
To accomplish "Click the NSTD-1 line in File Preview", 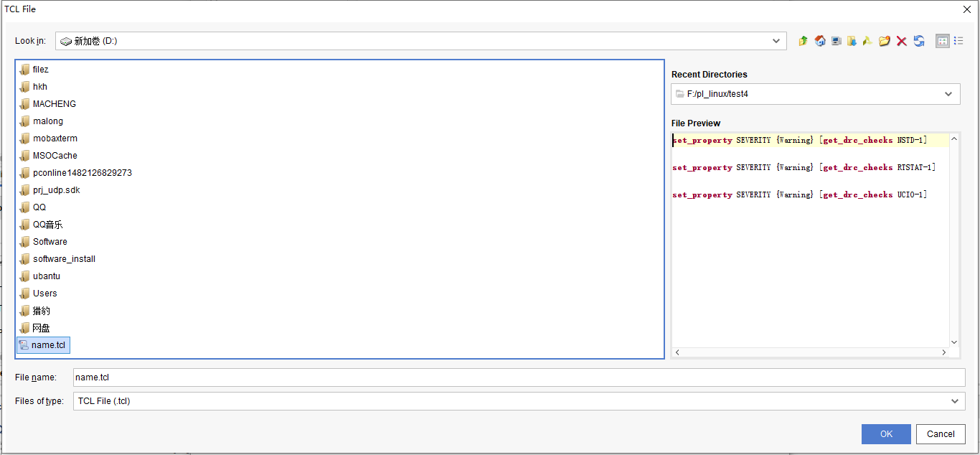I will [800, 140].
